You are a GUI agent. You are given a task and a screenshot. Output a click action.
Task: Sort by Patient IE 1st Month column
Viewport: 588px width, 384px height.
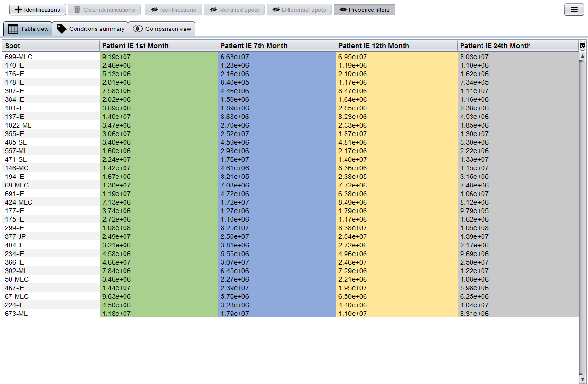(159, 46)
